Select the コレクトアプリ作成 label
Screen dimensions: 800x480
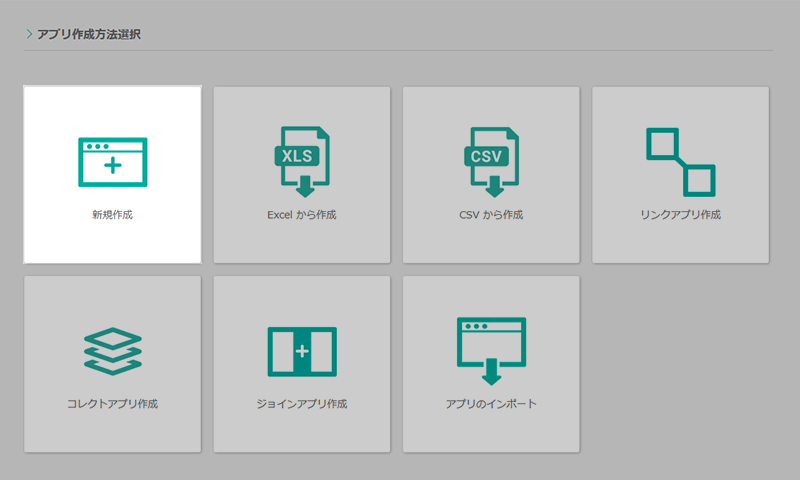click(112, 405)
